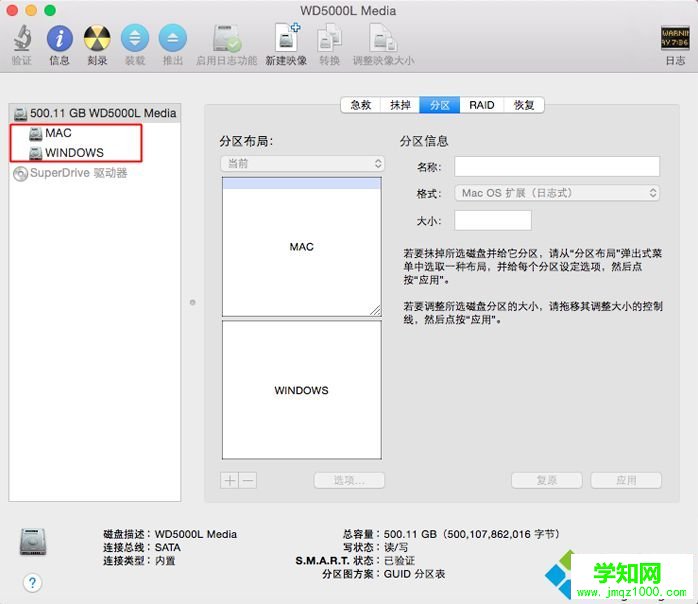Click the 复原 button
The image size is (698, 604).
pos(547,480)
